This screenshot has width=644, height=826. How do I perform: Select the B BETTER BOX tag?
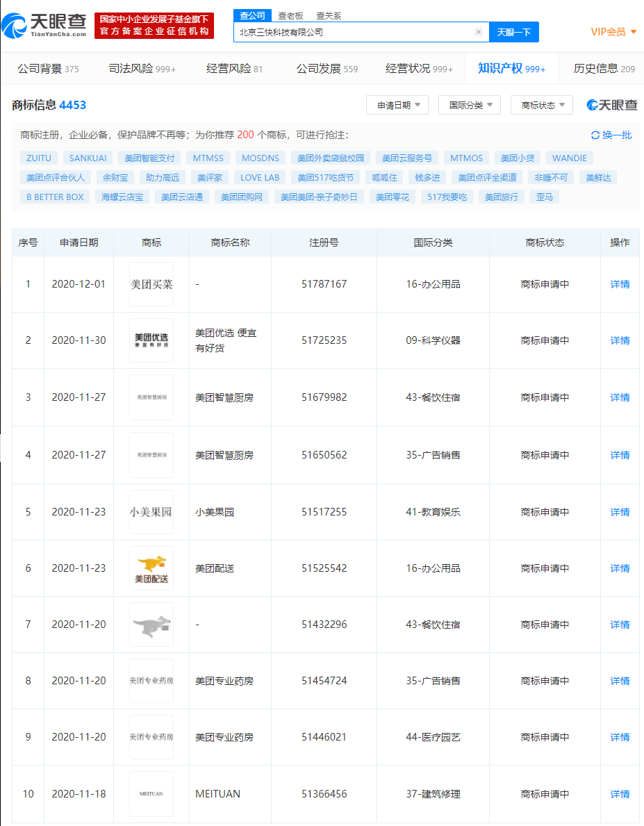pos(55,197)
